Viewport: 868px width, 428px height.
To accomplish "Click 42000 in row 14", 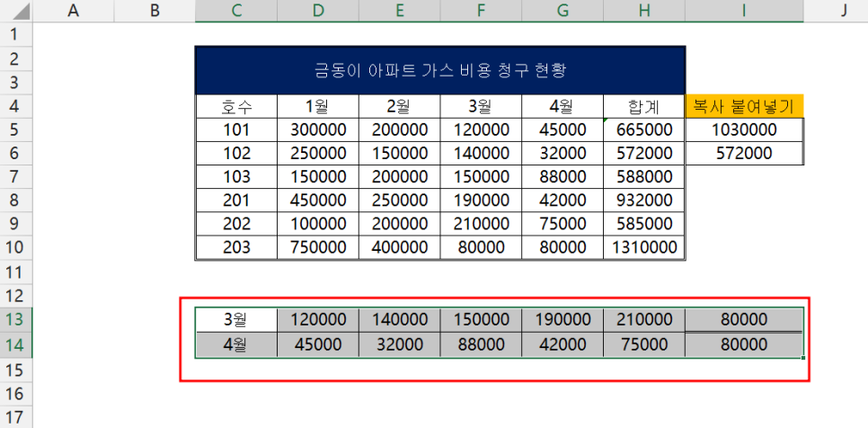I will click(562, 345).
